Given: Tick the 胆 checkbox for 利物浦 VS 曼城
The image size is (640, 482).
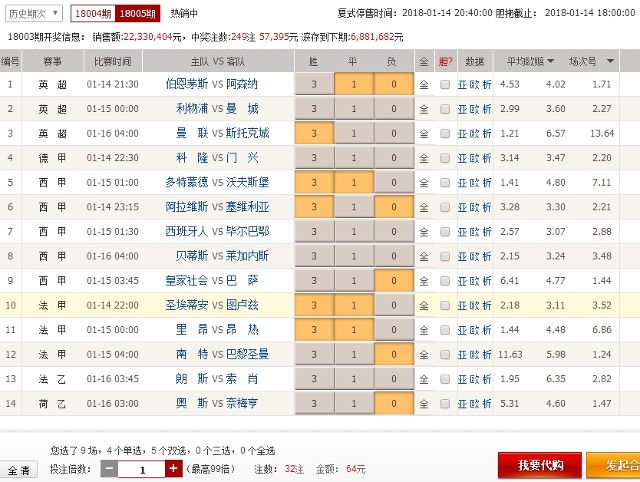Looking at the screenshot, I should [445, 109].
